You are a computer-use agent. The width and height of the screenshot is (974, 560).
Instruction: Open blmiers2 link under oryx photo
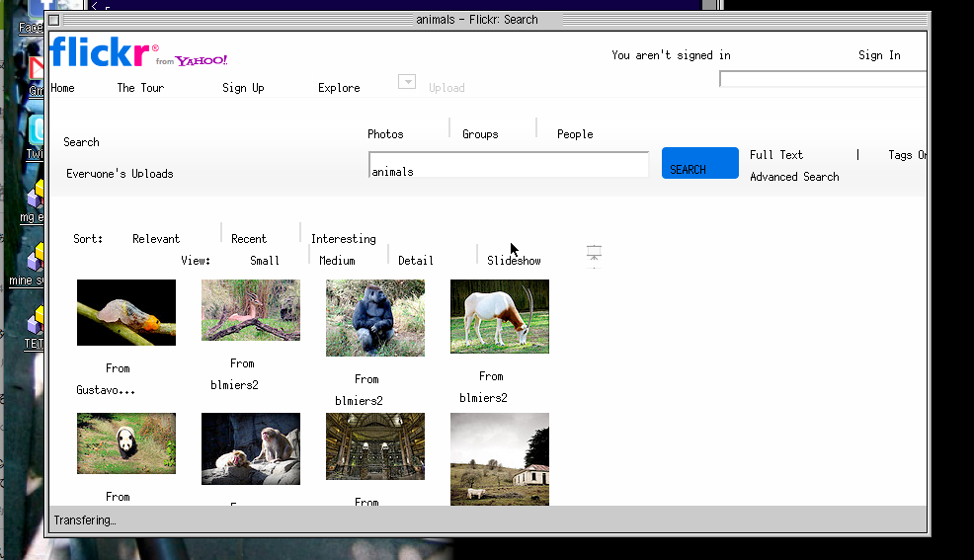[483, 397]
